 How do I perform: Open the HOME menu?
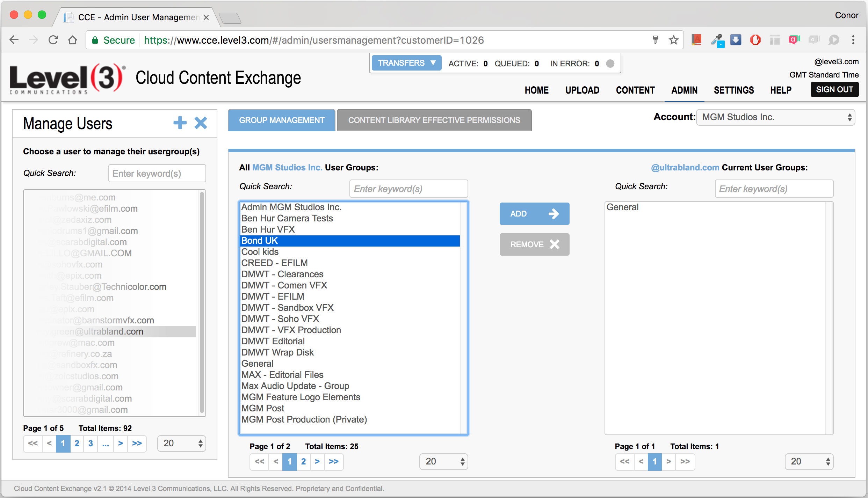tap(536, 90)
